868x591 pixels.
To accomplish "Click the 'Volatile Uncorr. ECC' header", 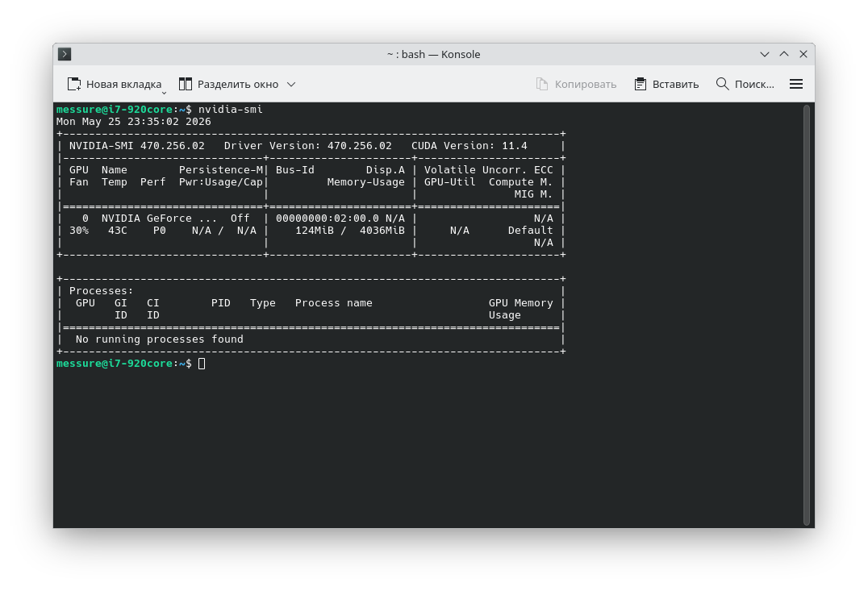I will pos(489,170).
